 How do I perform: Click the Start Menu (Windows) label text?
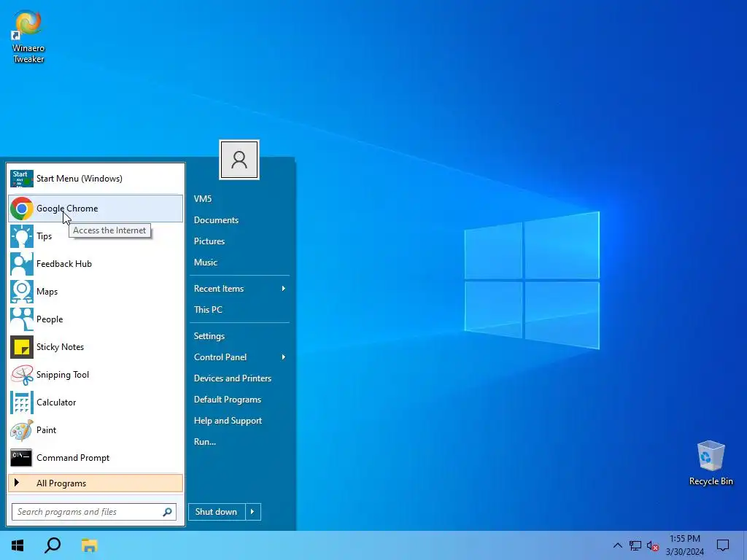(x=80, y=179)
